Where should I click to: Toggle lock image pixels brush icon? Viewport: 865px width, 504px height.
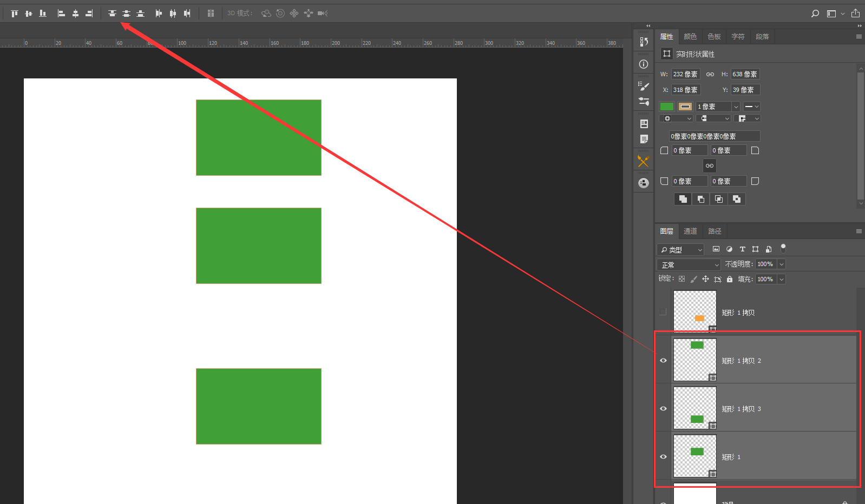693,279
